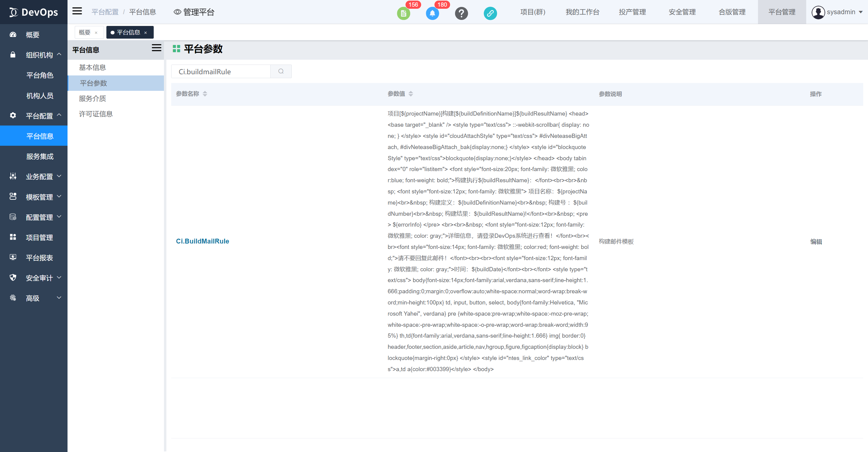This screenshot has height=452, width=868.
Task: Open the blue bell notifications icon
Action: [x=432, y=14]
